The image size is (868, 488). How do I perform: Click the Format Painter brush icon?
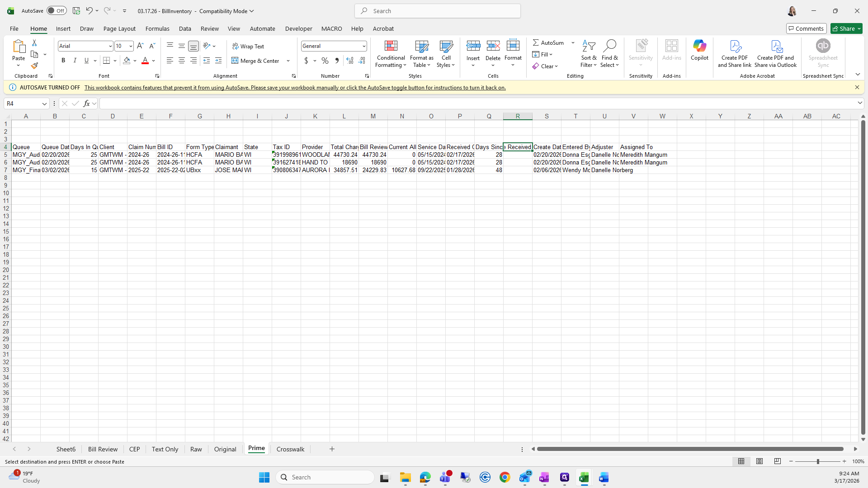click(x=34, y=66)
